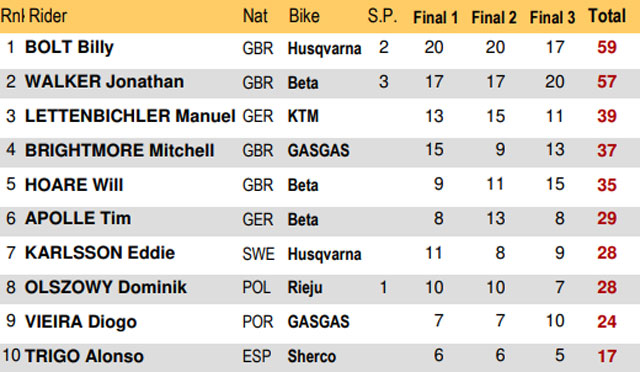Screen dimensions: 640x372
Task: Select VIEIRA Diogo in the table
Action: pyautogui.click(x=81, y=322)
